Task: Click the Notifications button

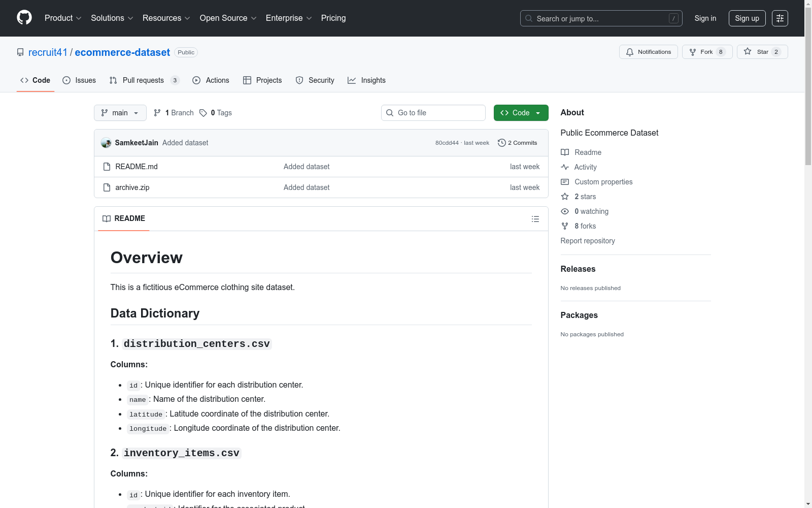Action: (649, 52)
